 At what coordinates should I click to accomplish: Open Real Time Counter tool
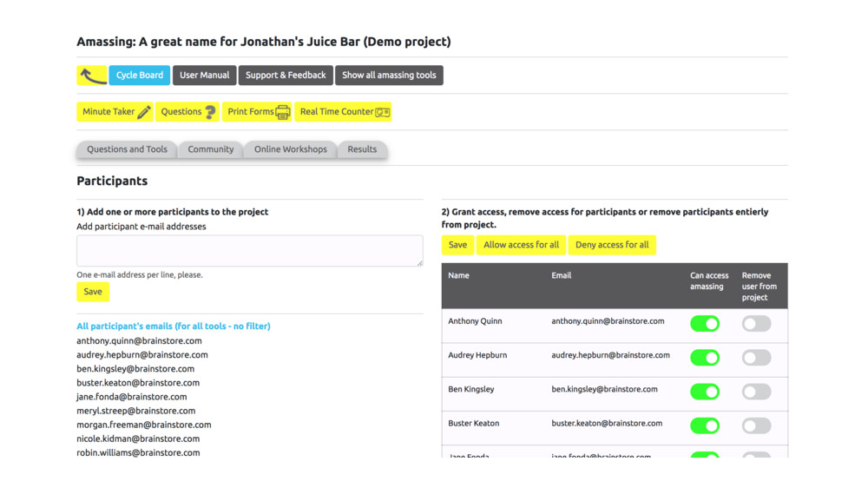click(344, 112)
